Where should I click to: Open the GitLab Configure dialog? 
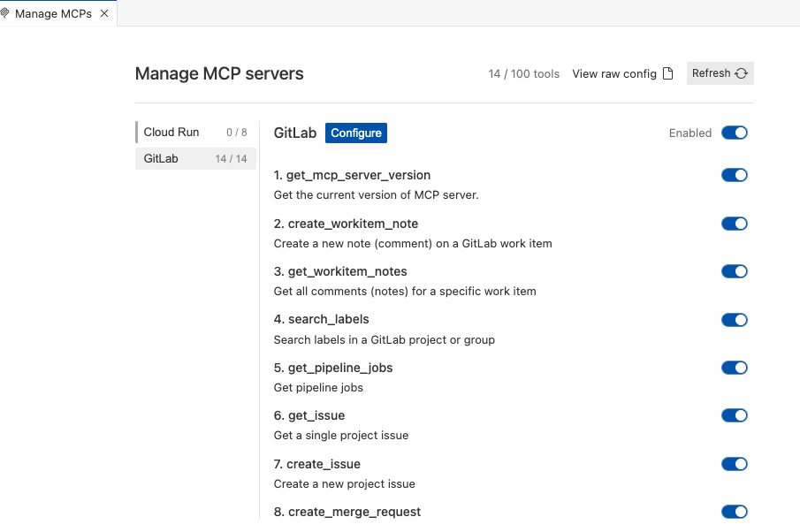tap(355, 133)
